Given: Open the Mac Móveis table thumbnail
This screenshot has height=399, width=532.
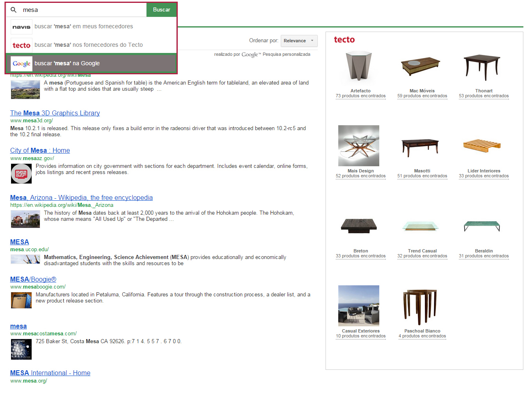Looking at the screenshot, I should (x=420, y=66).
